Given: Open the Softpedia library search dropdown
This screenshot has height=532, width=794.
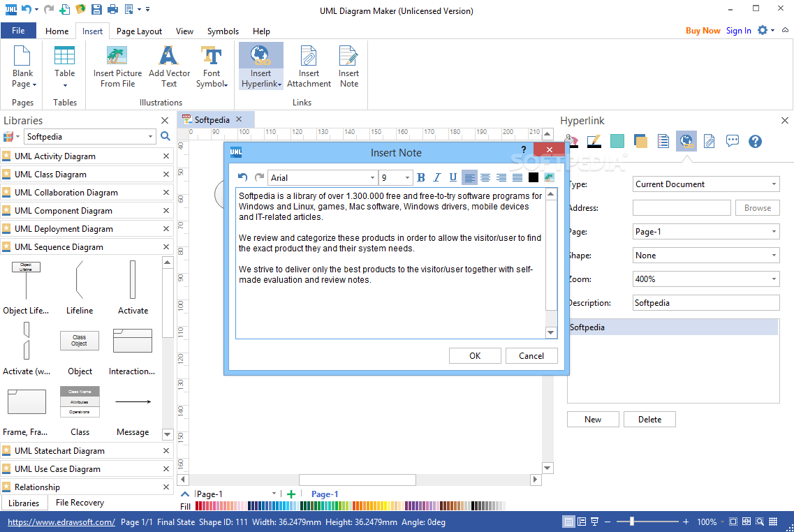Looking at the screenshot, I should (x=150, y=137).
